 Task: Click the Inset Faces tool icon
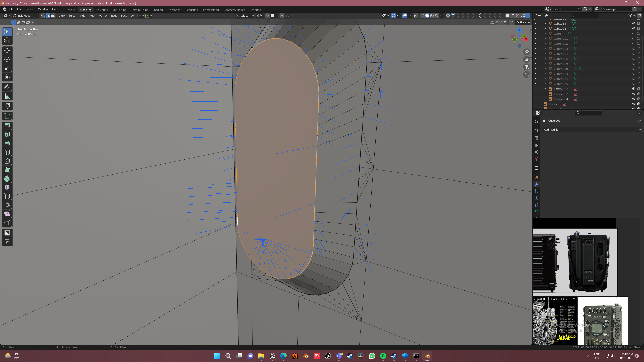[x=7, y=134]
